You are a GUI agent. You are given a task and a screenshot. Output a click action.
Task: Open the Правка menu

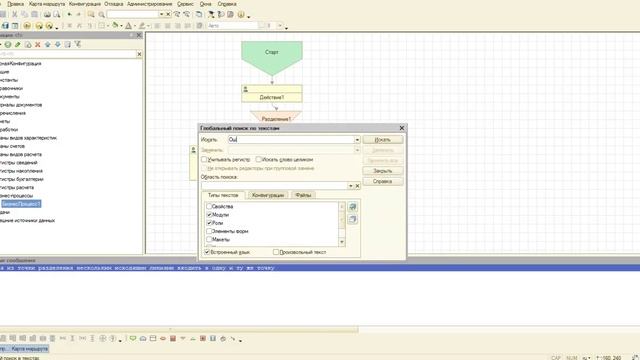coord(16,4)
